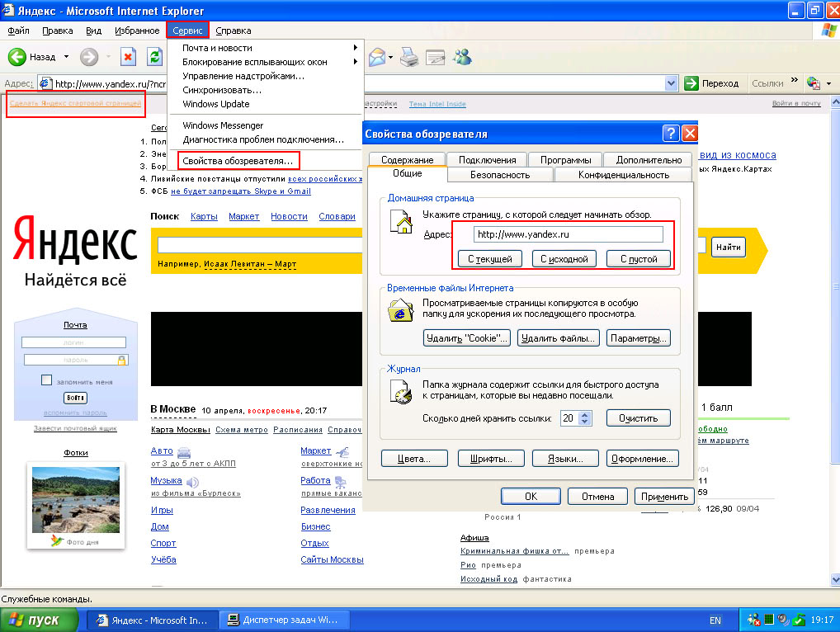
Task: Click the page scrollbar down arrow
Action: 835,579
